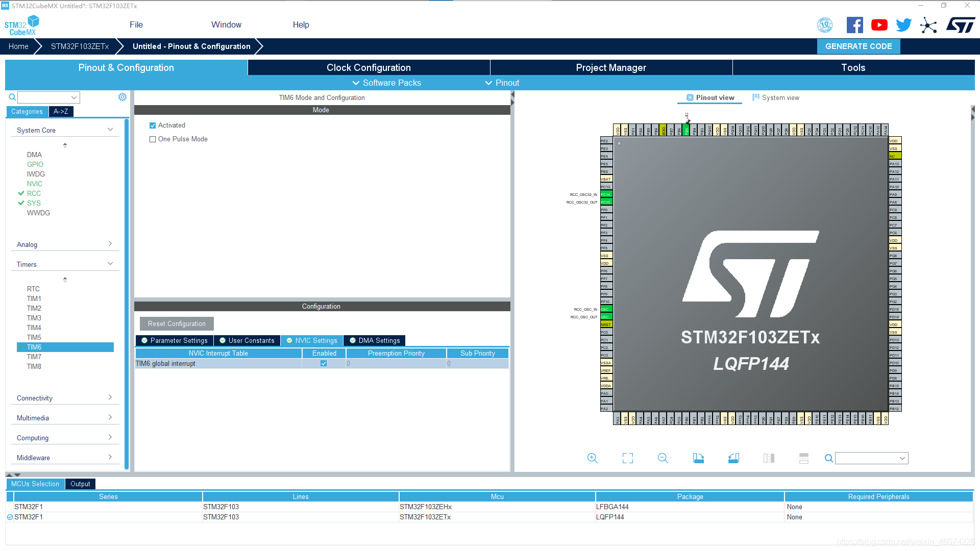Disable TIM6 global interrupt checkbox
Viewport: 980px width, 551px height.
point(324,364)
